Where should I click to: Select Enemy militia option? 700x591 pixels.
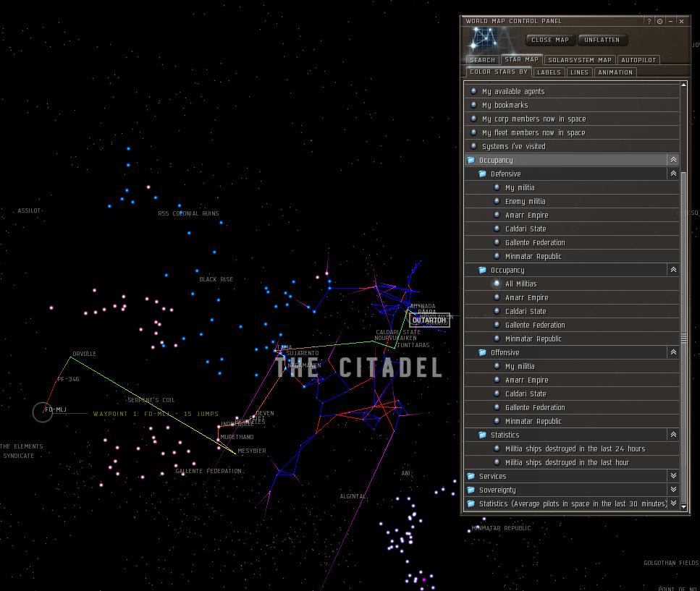pos(572,201)
